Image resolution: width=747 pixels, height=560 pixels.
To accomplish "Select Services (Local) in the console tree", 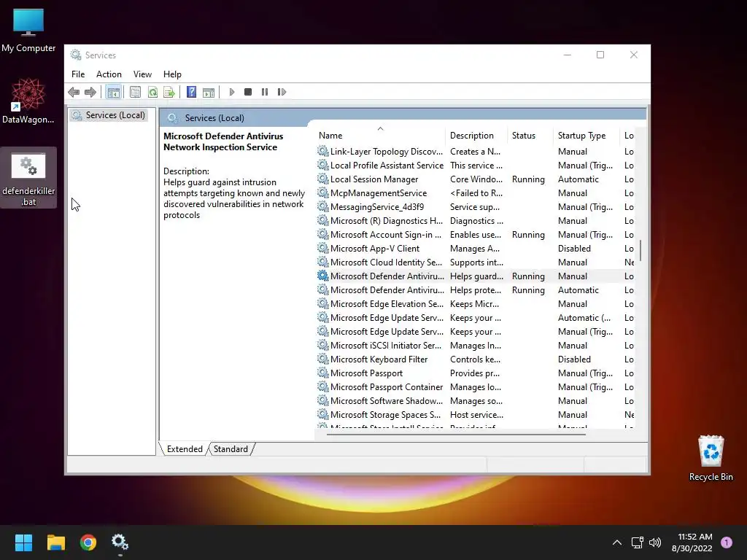I will pyautogui.click(x=109, y=115).
